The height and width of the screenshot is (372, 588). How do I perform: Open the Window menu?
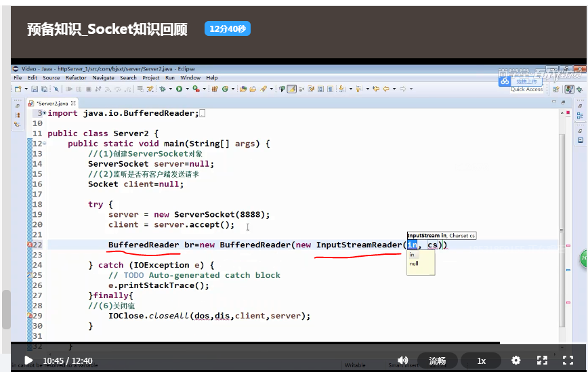coord(190,78)
